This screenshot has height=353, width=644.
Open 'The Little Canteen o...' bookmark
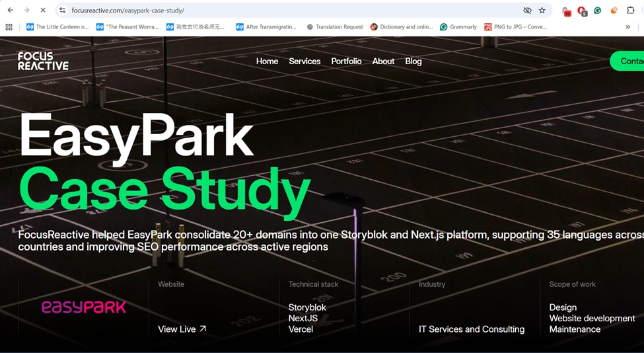[57, 26]
